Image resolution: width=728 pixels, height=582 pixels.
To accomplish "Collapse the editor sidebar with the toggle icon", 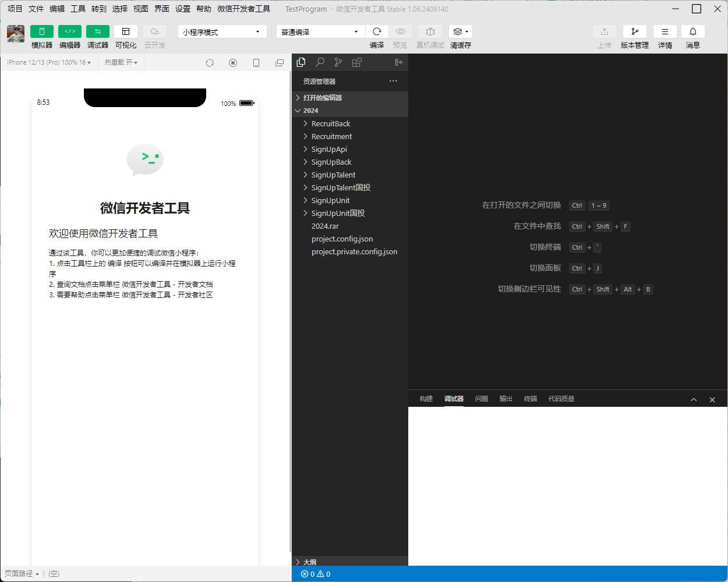I will click(399, 62).
